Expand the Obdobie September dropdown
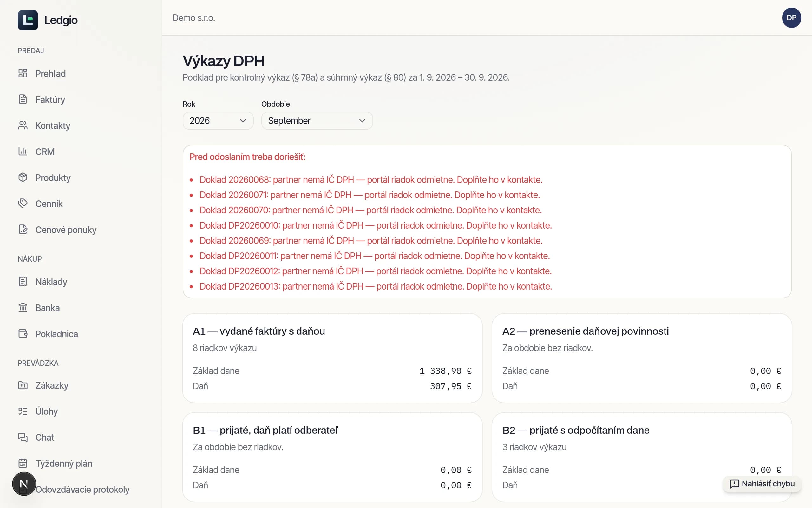The image size is (812, 508). point(317,121)
